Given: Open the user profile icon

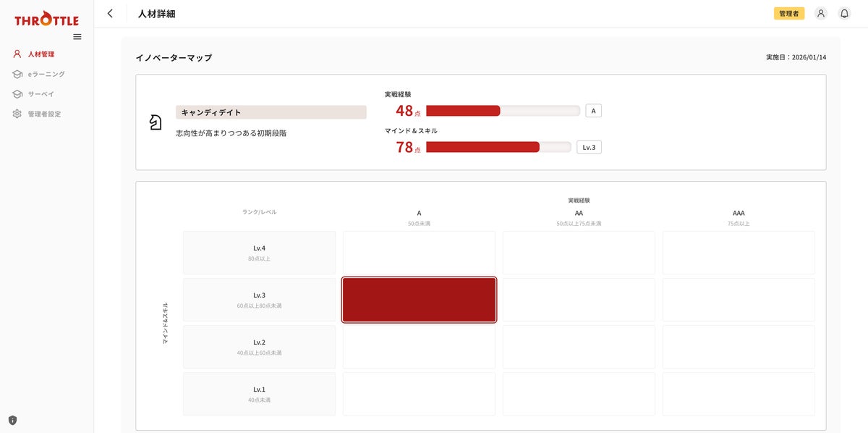Looking at the screenshot, I should point(820,13).
